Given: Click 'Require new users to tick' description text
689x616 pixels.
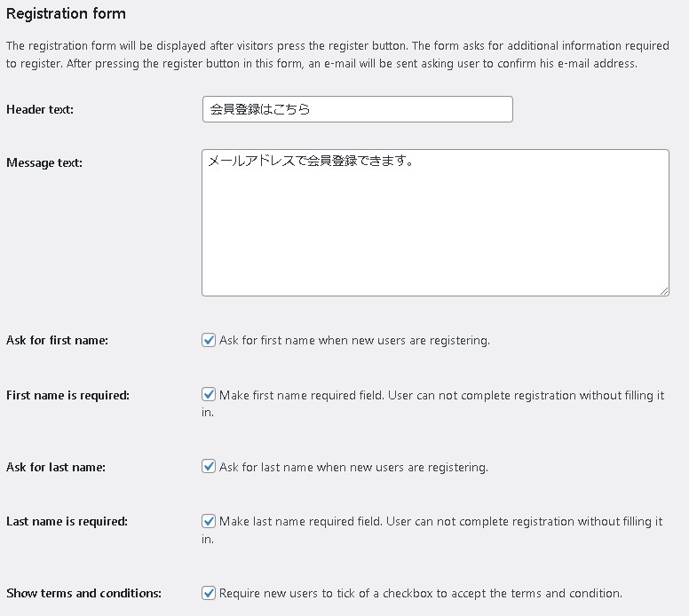Looking at the screenshot, I should 420,593.
